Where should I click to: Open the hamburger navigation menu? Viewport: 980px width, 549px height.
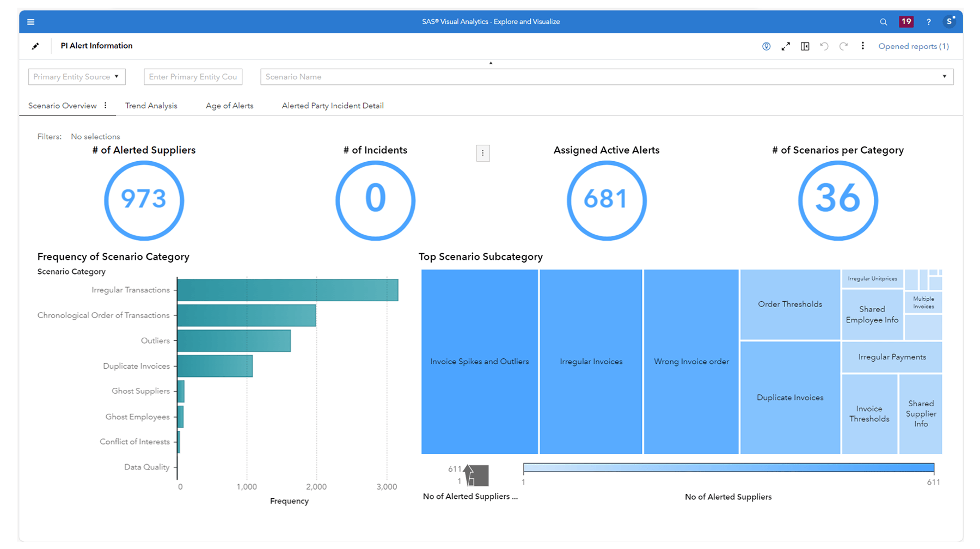tap(30, 22)
